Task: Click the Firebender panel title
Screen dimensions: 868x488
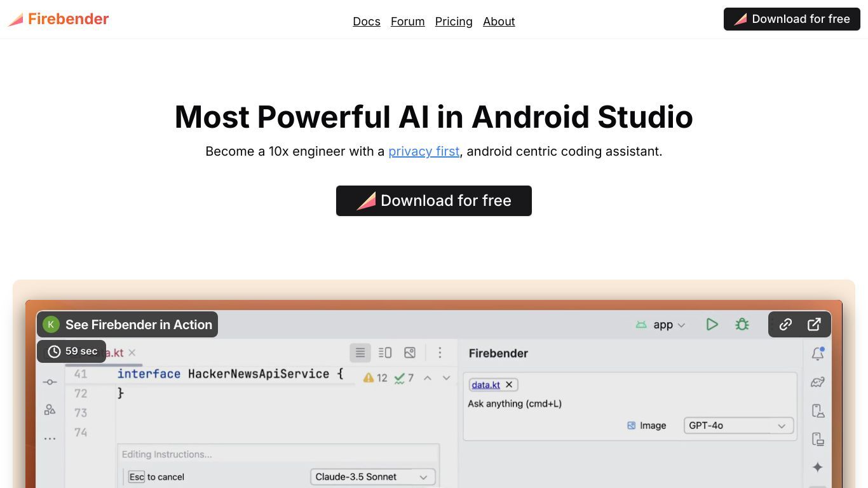Action: 498,353
